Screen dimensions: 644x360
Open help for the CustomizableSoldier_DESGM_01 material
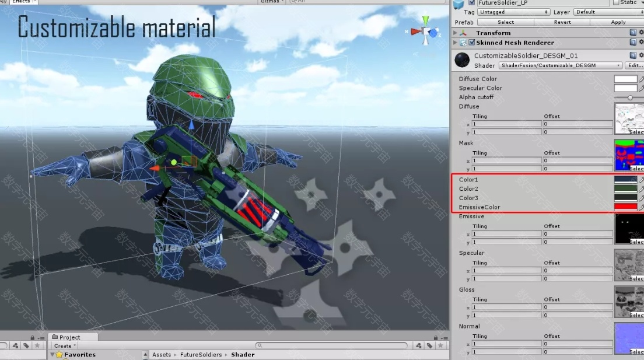click(633, 55)
